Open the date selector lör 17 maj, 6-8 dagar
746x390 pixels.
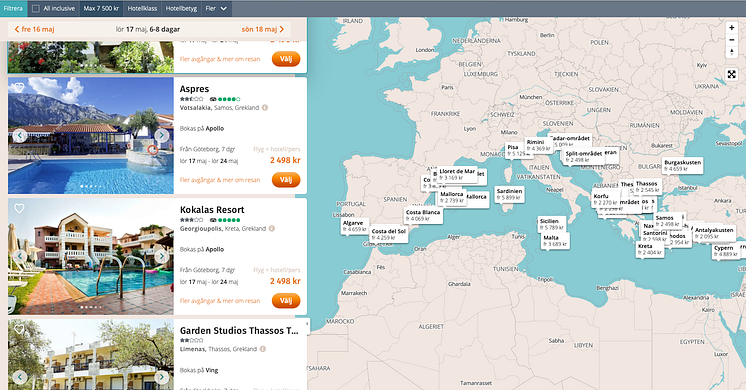click(148, 29)
